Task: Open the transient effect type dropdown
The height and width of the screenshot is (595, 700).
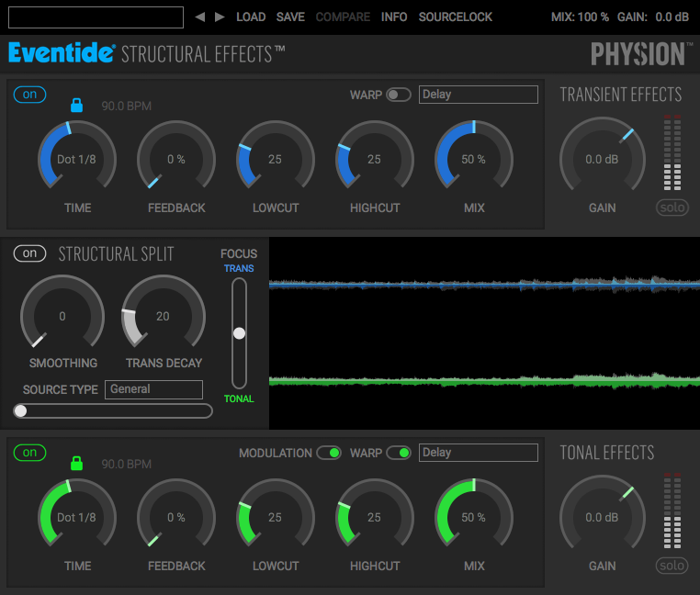Action: [x=478, y=95]
